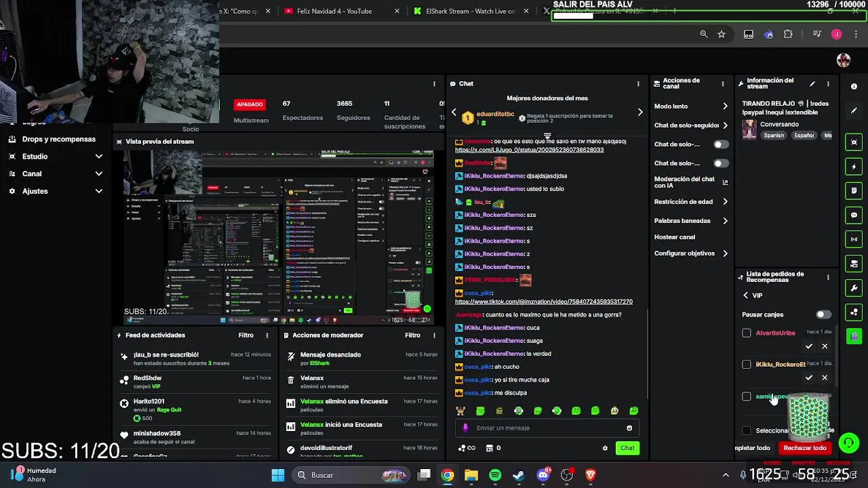The width and height of the screenshot is (868, 488).
Task: Check Seleccionar todo checkbox
Action: coord(747,430)
